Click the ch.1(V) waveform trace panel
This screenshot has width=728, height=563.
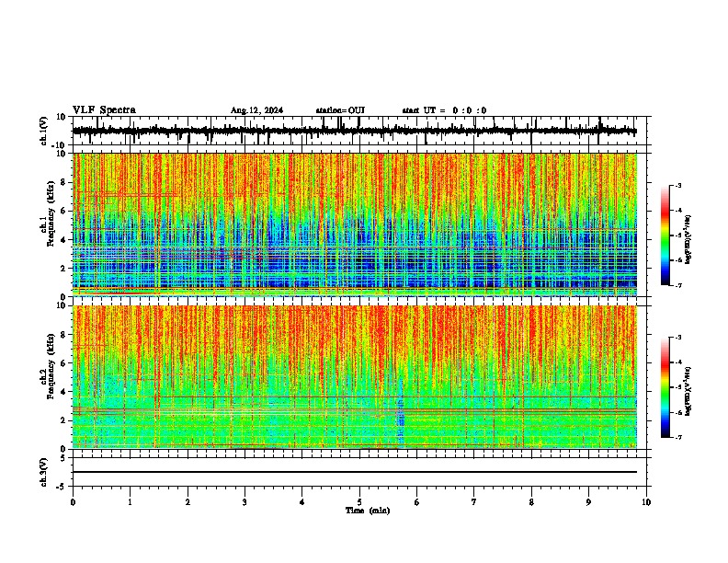[x=359, y=131]
